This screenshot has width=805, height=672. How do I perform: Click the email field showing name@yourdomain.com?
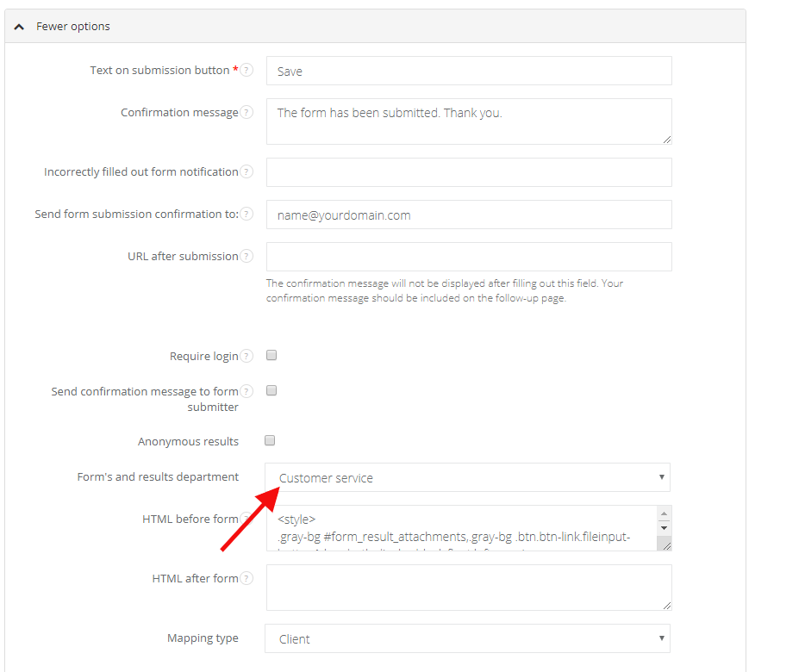469,215
